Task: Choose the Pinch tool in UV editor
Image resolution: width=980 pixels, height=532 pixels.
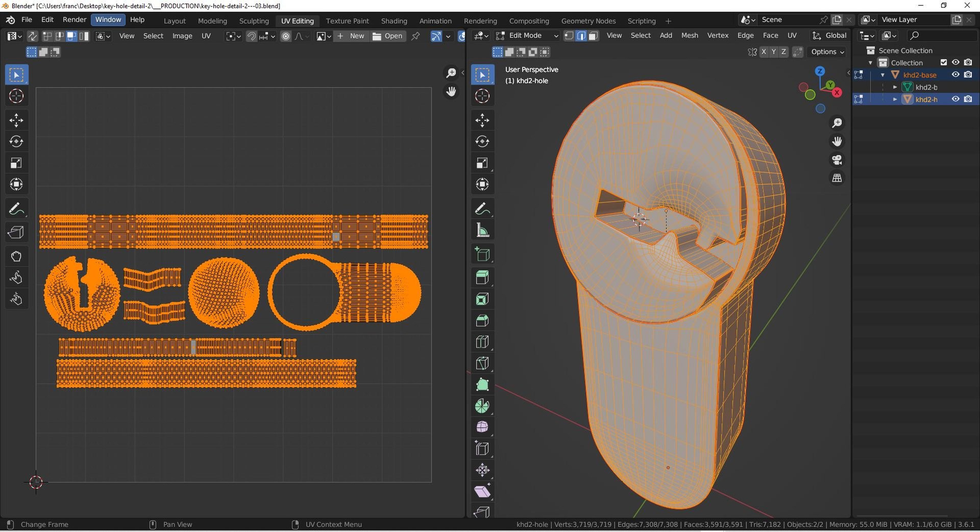Action: (16, 299)
